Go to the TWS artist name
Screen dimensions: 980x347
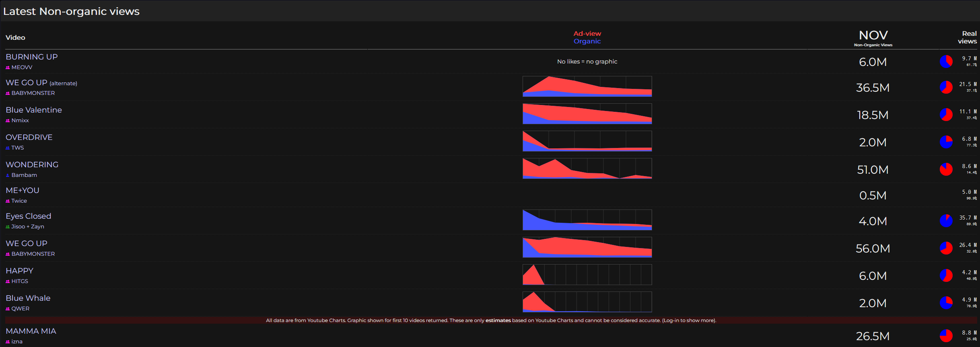point(18,148)
